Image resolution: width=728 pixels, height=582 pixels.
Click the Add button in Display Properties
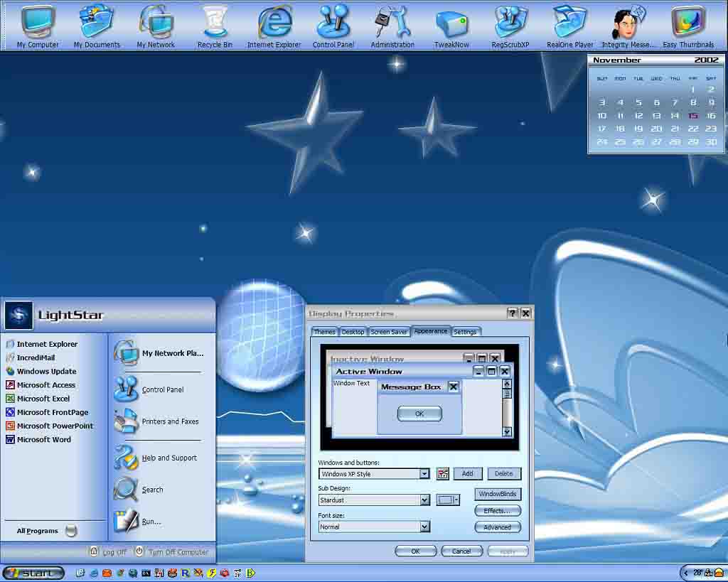(468, 473)
